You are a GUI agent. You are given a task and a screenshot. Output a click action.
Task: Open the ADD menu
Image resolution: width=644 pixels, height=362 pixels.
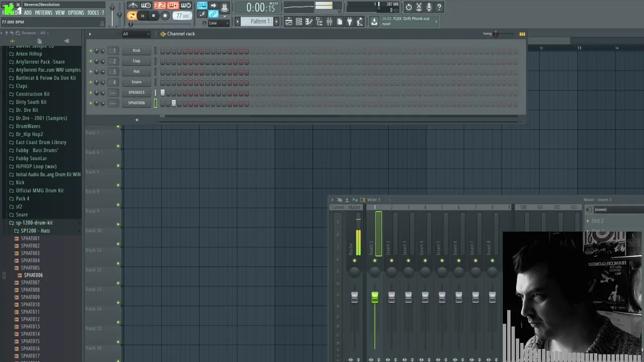coord(28,13)
